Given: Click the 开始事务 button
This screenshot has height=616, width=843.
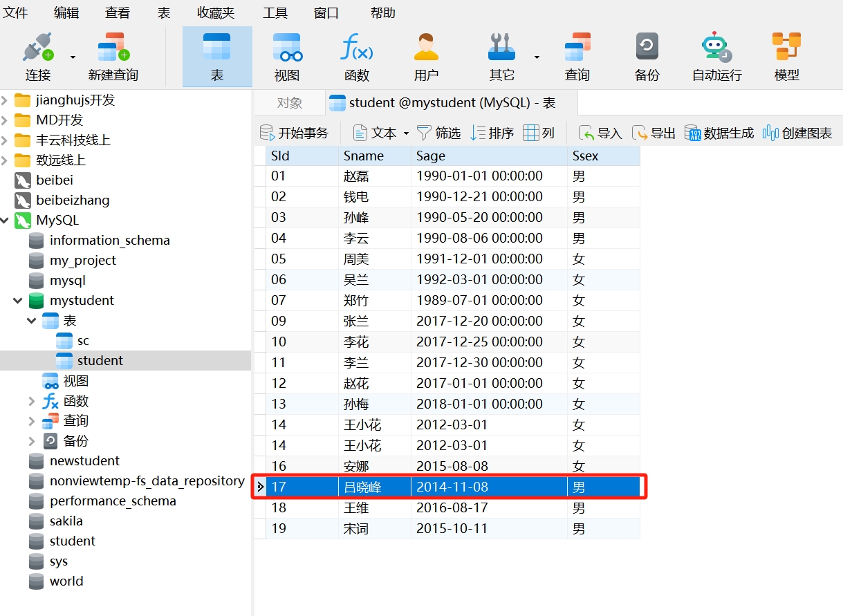Looking at the screenshot, I should point(295,133).
